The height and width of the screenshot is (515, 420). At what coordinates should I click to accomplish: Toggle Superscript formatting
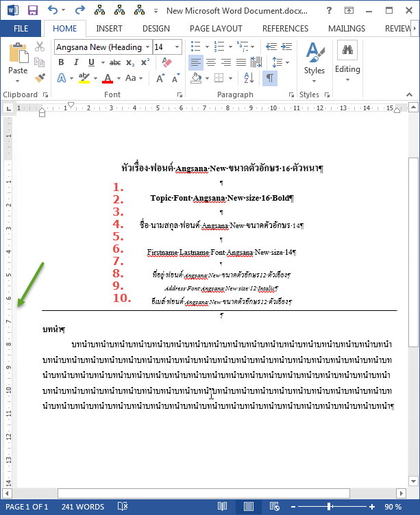pos(145,62)
